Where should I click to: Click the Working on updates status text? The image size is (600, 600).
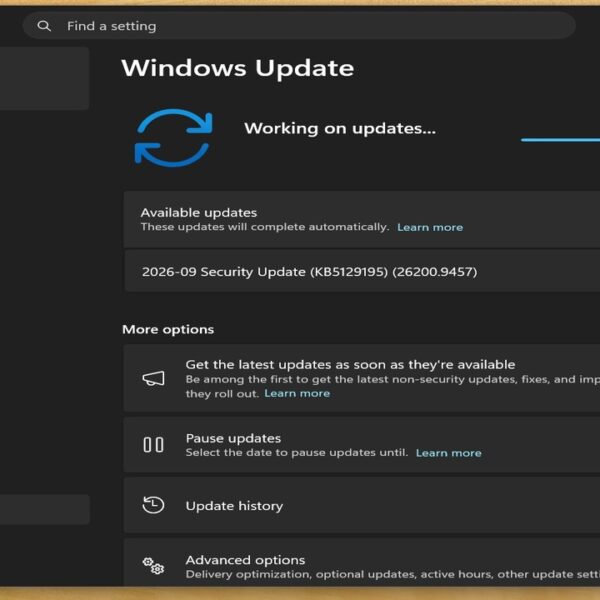tap(340, 128)
